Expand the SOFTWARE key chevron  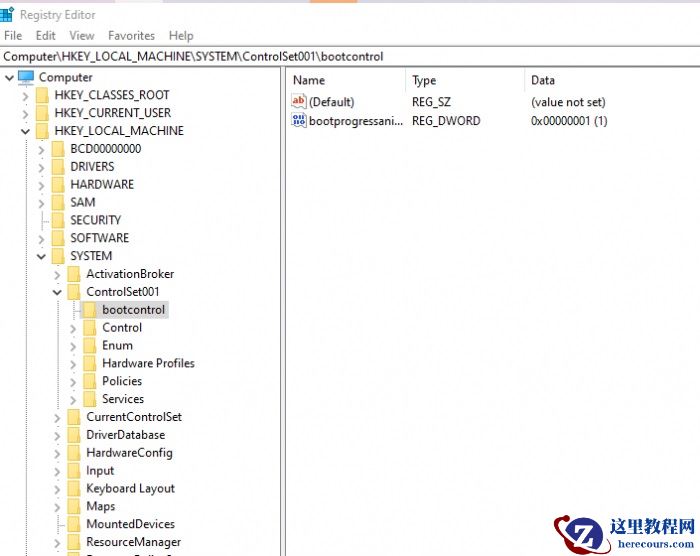(41, 239)
